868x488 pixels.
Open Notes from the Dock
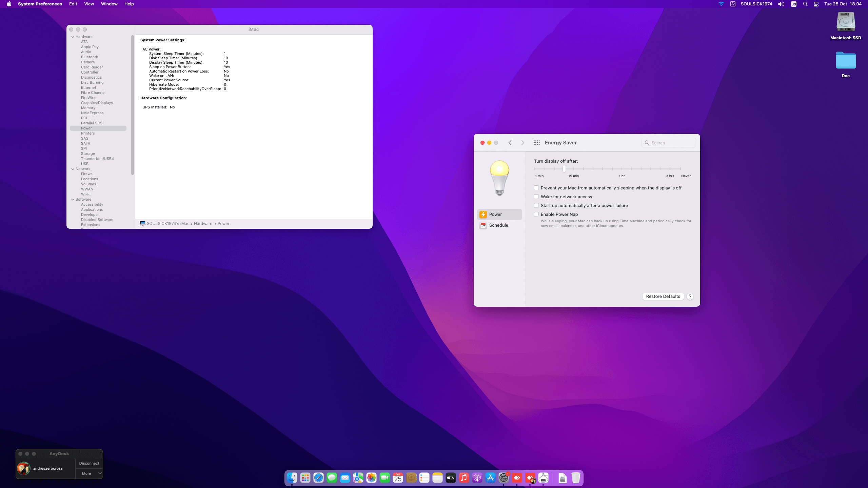(437, 478)
